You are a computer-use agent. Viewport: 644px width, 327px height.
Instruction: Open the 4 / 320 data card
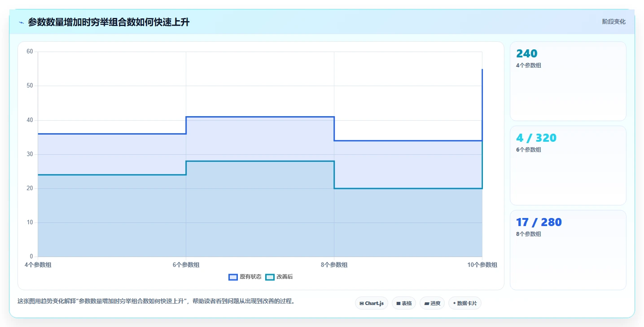tap(568, 166)
